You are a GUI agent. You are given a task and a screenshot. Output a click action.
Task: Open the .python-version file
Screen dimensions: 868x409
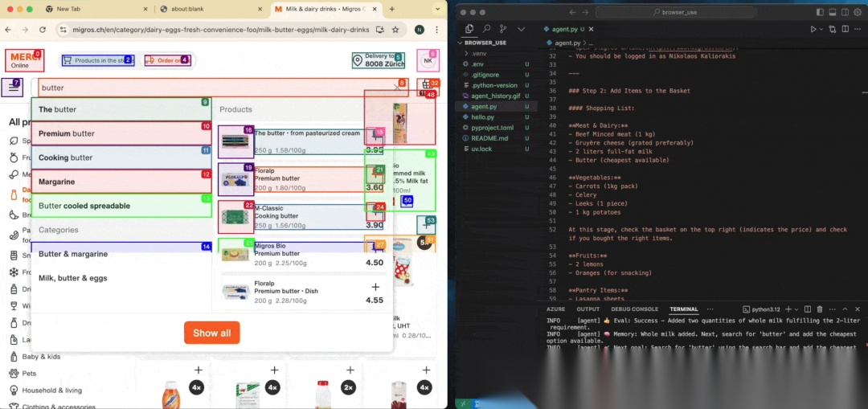pyautogui.click(x=493, y=85)
